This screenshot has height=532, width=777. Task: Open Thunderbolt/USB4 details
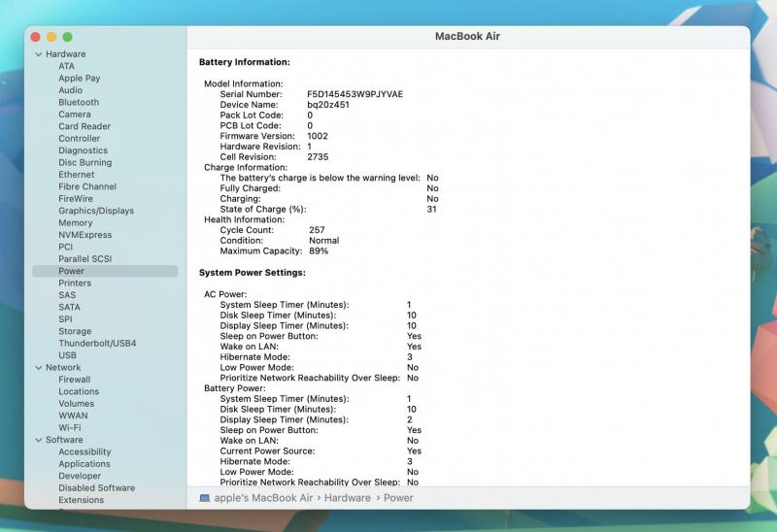click(x=97, y=344)
